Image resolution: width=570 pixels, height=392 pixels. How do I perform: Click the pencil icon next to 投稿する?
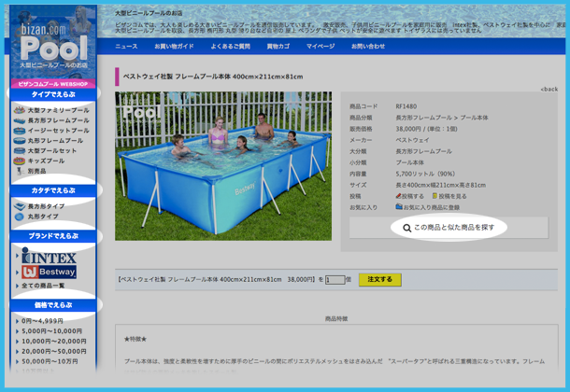click(x=399, y=196)
